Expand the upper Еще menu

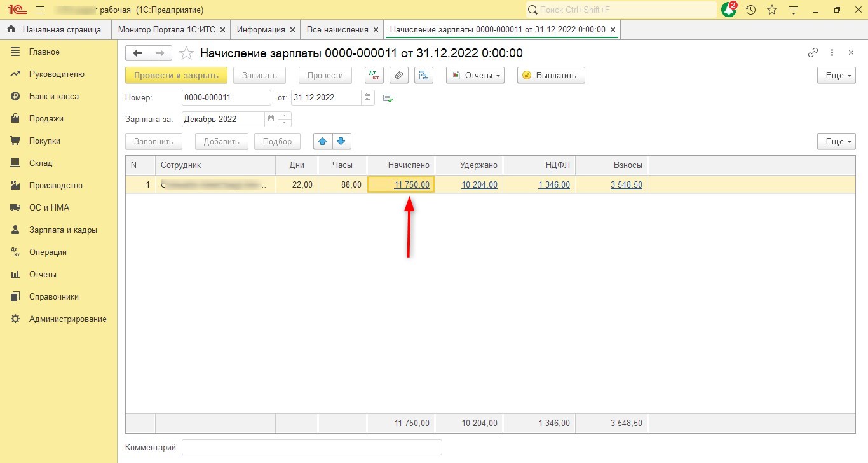(x=836, y=75)
